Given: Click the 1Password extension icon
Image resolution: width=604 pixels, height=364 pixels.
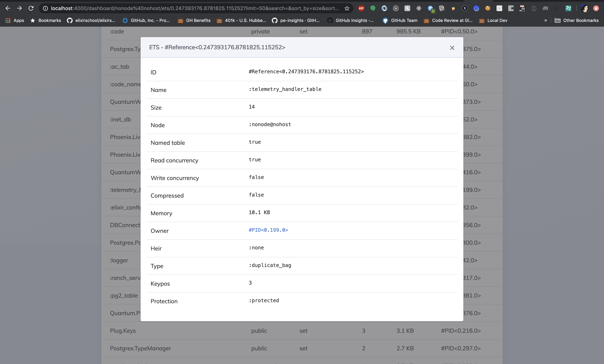Looking at the screenshot, I should pos(465,8).
